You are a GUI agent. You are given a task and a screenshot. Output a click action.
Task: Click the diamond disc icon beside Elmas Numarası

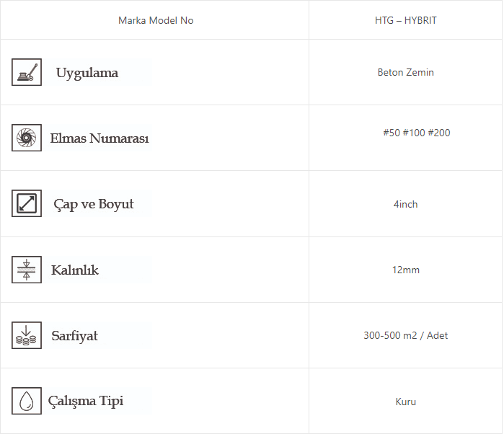pyautogui.click(x=27, y=138)
